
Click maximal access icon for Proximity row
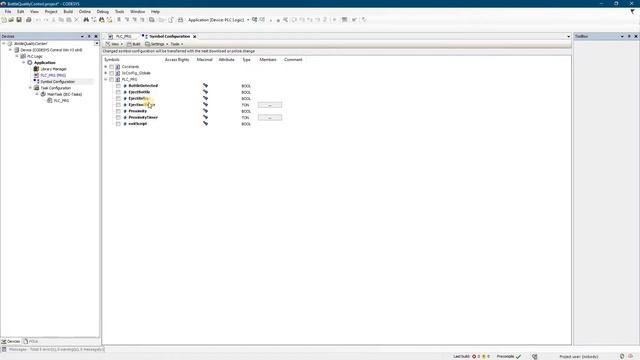tap(205, 111)
